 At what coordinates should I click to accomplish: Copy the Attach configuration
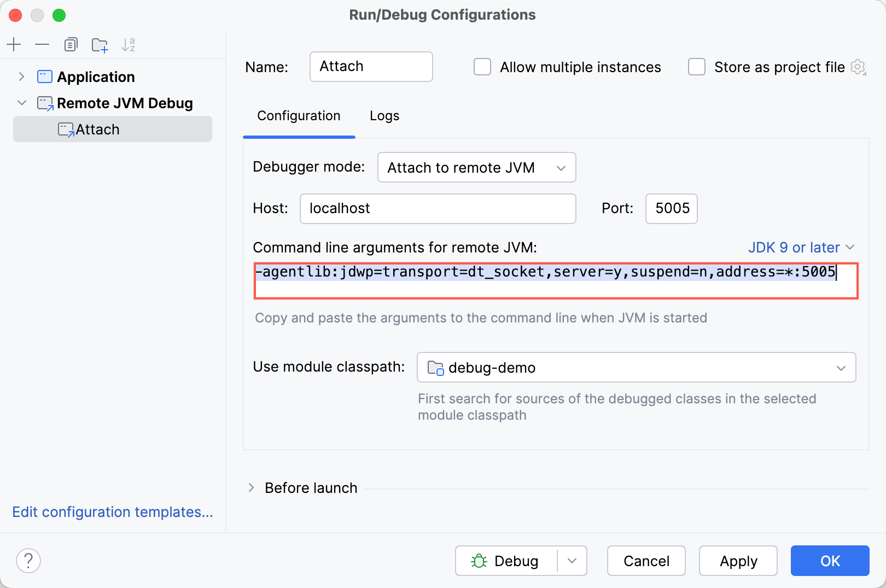tap(71, 44)
